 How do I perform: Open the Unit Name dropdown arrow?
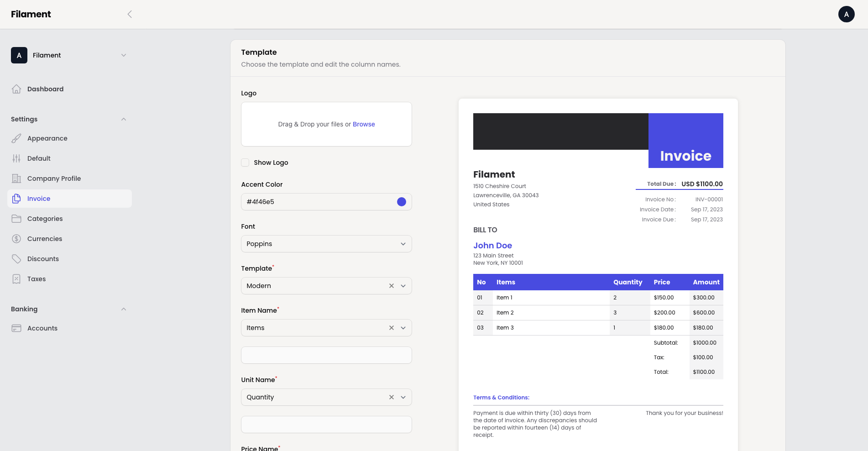(403, 397)
